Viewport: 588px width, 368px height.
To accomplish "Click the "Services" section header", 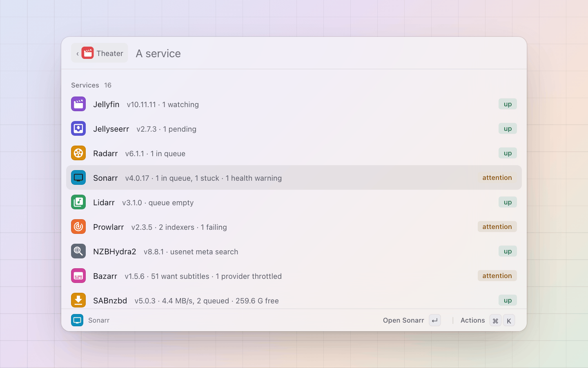I will click(x=85, y=85).
